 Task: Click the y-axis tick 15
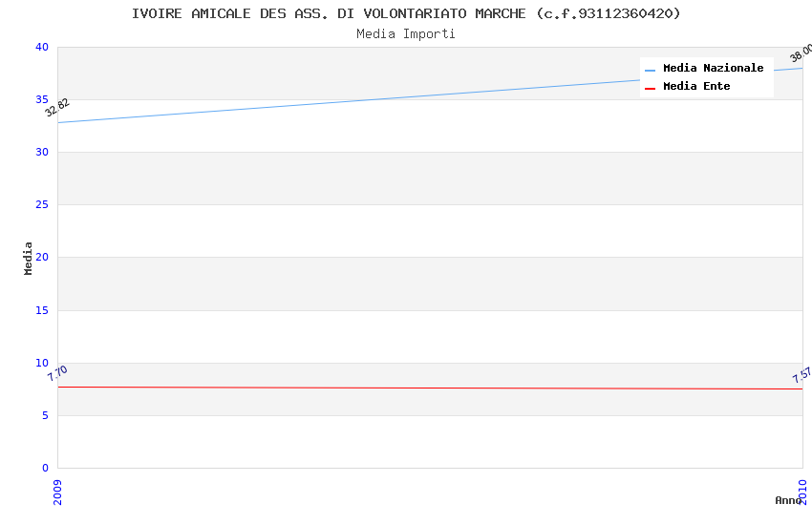click(x=42, y=310)
